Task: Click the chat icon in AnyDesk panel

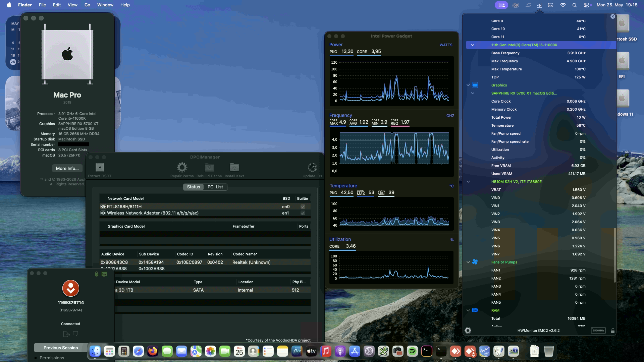Action: pos(75,334)
